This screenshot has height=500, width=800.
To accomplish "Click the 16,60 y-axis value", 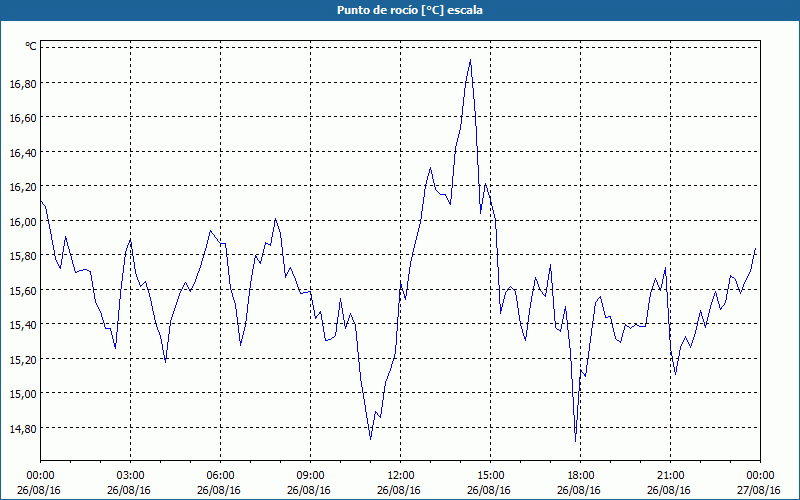I will [x=23, y=118].
